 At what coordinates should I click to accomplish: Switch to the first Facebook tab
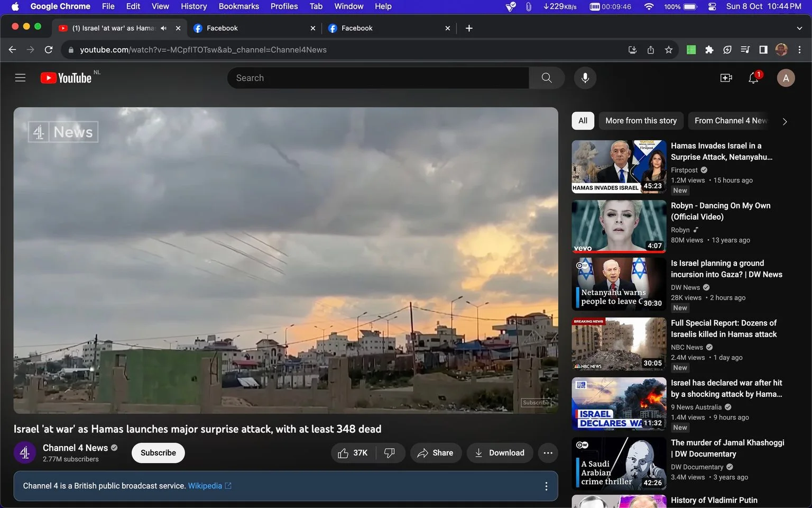[x=254, y=28]
